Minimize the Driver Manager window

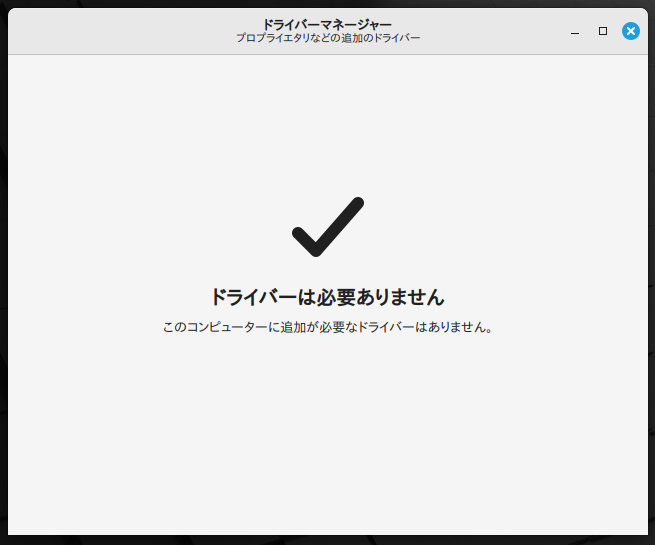pos(575,31)
